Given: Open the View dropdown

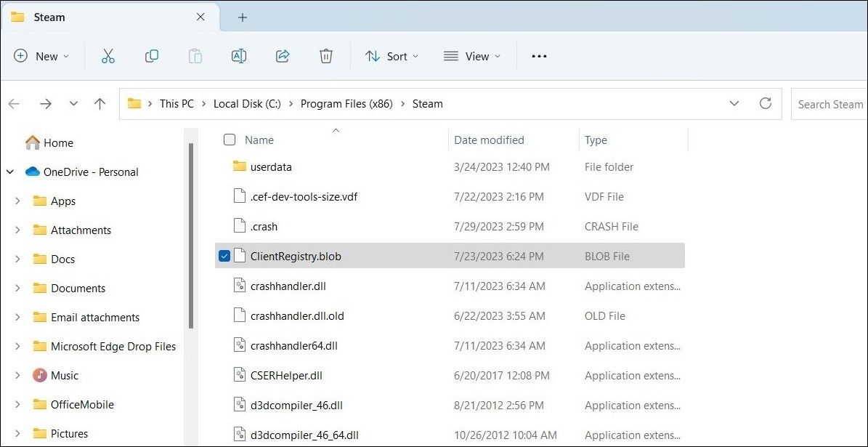Looking at the screenshot, I should (x=472, y=56).
